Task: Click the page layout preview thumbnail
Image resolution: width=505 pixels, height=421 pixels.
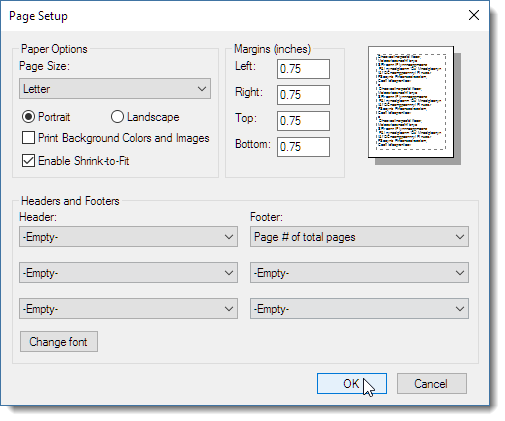Action: pos(411,102)
